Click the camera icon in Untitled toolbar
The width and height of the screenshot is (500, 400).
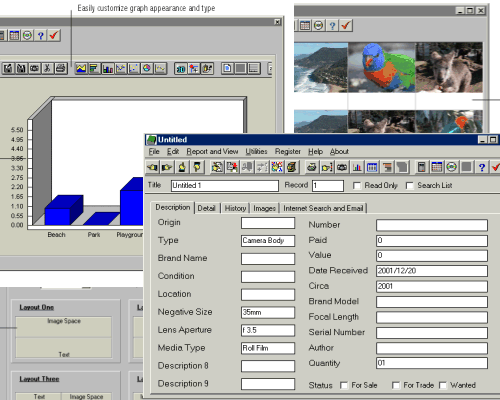click(x=342, y=167)
